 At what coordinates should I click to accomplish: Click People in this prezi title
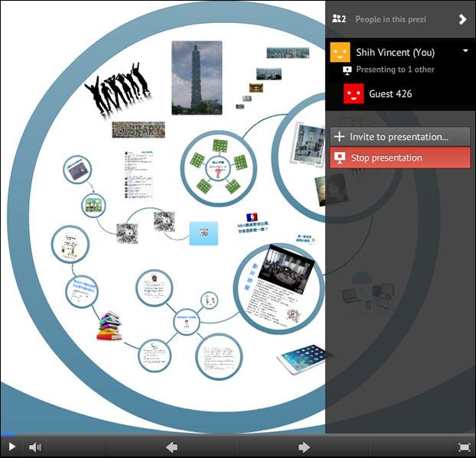[x=391, y=19]
